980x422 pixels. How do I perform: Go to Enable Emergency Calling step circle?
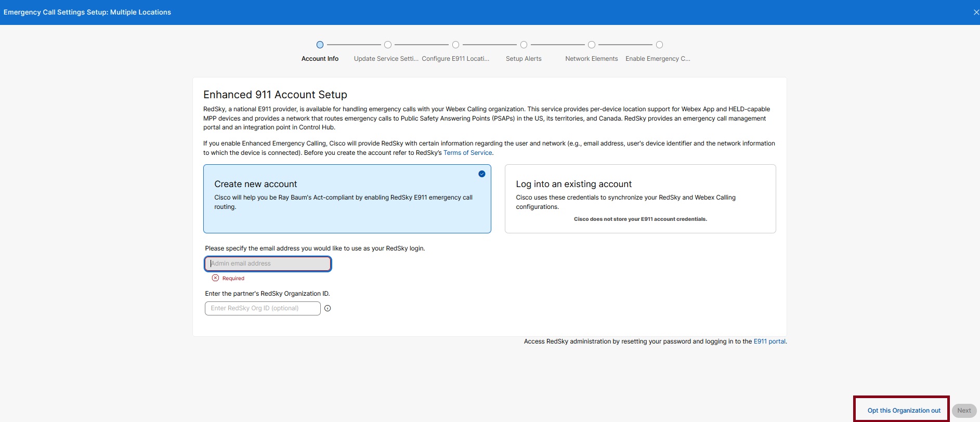click(659, 45)
